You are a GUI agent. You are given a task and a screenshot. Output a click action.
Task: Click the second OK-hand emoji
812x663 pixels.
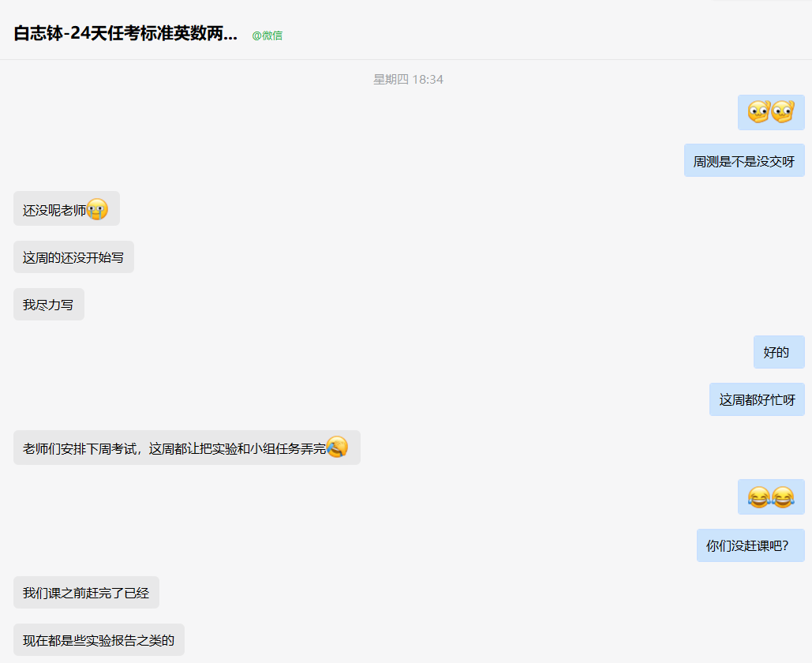[x=783, y=111]
